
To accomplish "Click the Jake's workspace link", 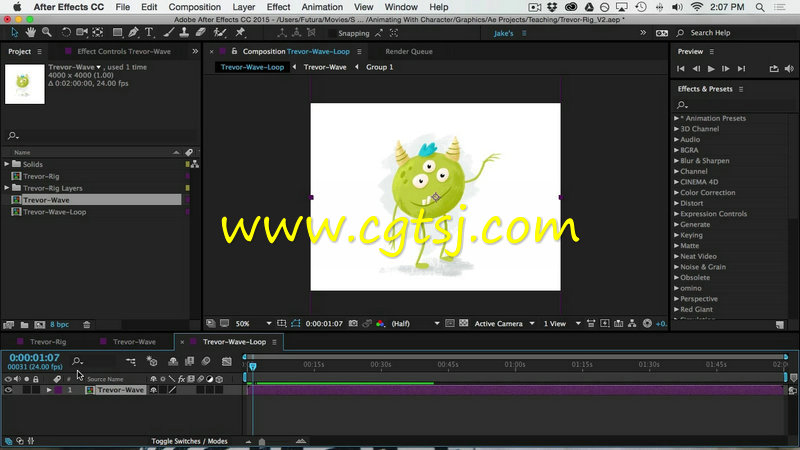I will coord(503,33).
